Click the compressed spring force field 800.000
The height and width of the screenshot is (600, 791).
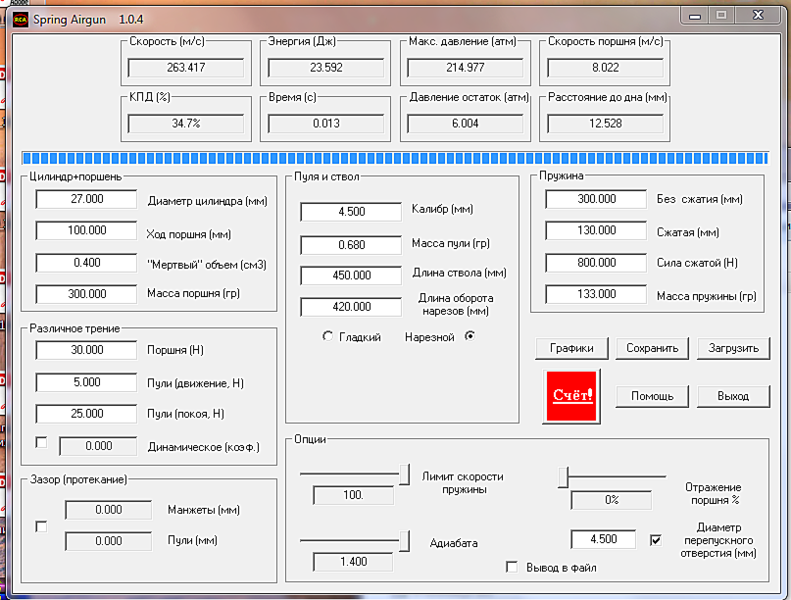596,263
